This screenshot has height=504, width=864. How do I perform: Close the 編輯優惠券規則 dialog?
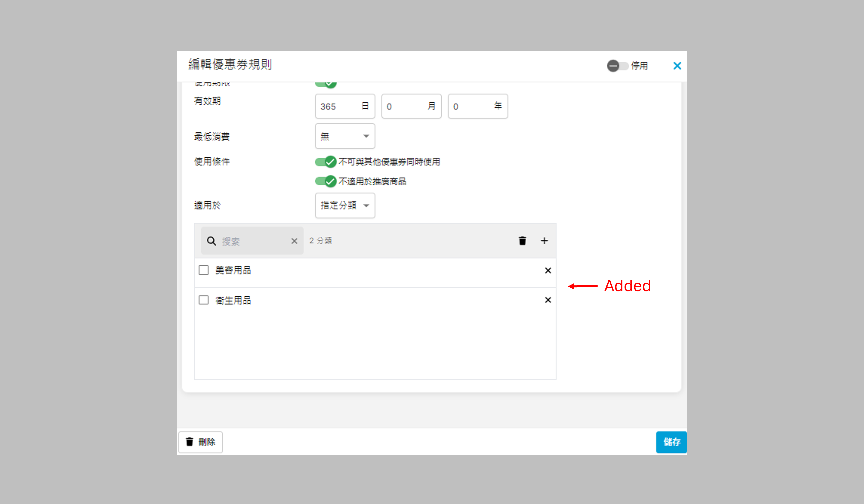[x=677, y=66]
